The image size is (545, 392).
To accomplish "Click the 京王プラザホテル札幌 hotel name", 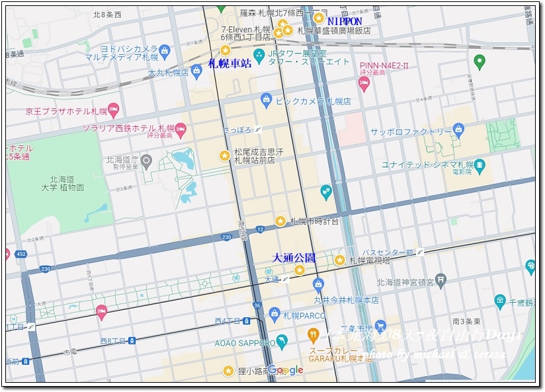I will [x=66, y=111].
